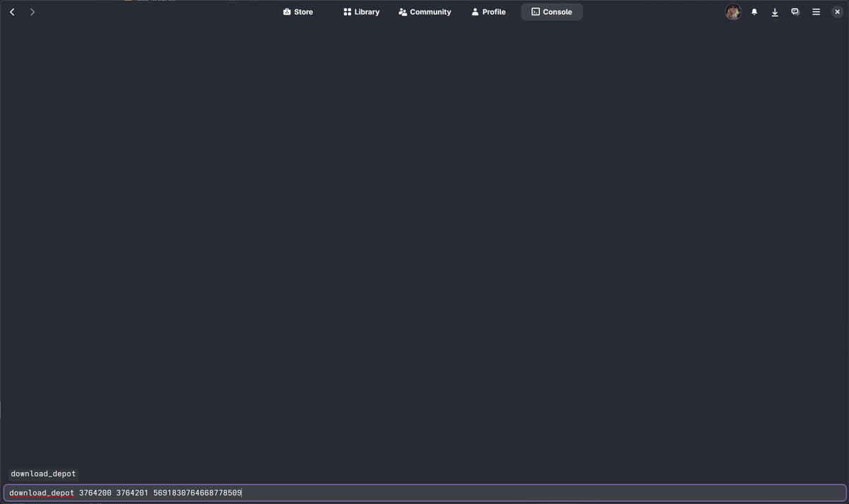Open the downloads icon
The height and width of the screenshot is (504, 849).
point(775,12)
